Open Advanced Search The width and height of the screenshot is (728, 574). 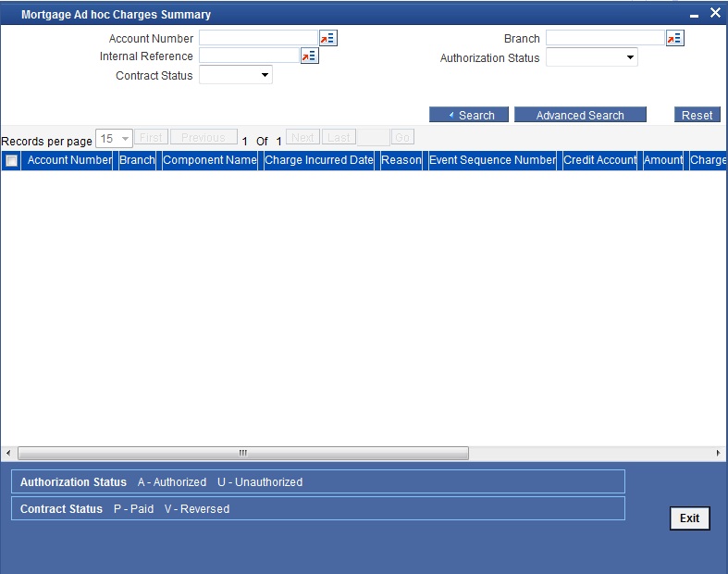coord(580,115)
